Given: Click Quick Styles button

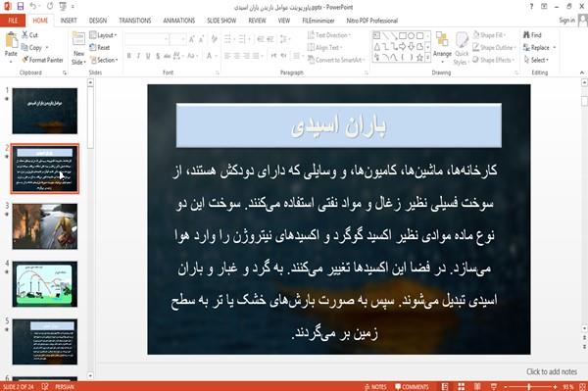Looking at the screenshot, I should pyautogui.click(x=462, y=49).
